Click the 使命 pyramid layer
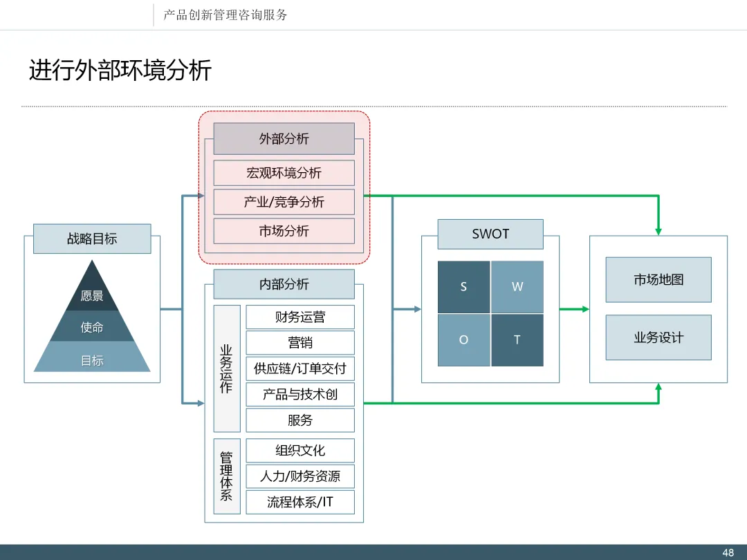This screenshot has width=747, height=560. 92,326
